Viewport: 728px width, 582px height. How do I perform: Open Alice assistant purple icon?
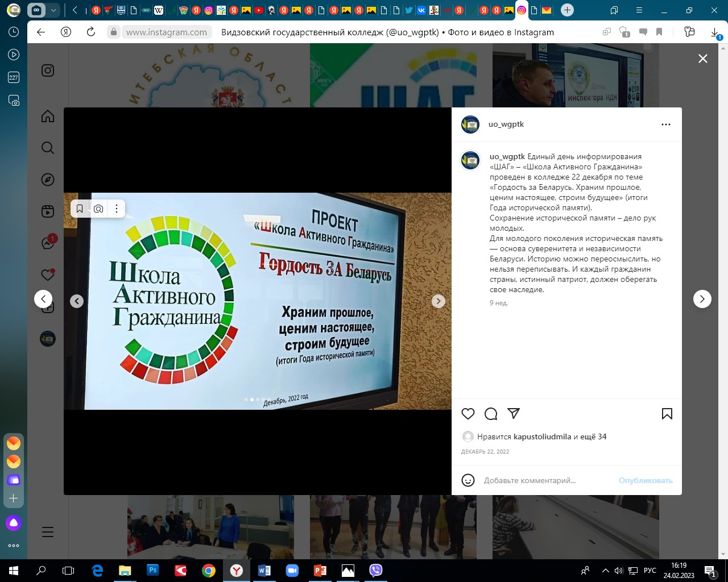[14, 523]
